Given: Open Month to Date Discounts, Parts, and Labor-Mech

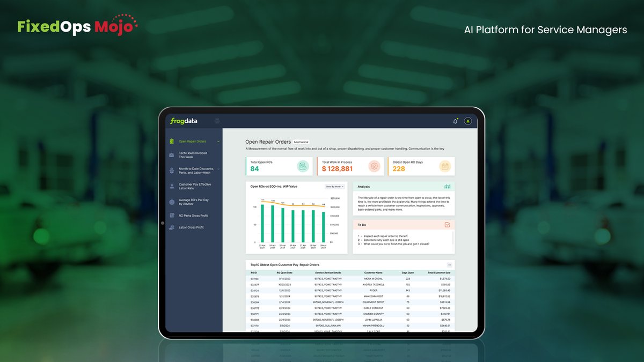Looking at the screenshot, I should pyautogui.click(x=196, y=171).
